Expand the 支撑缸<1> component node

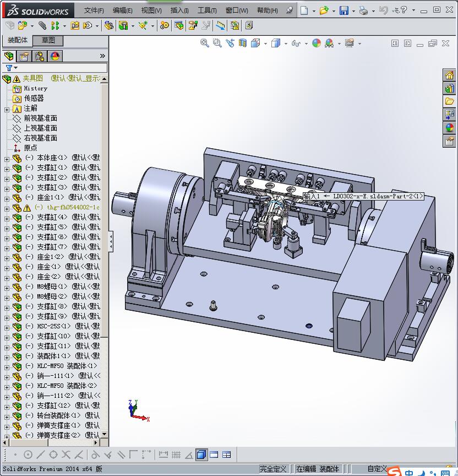click(x=7, y=169)
